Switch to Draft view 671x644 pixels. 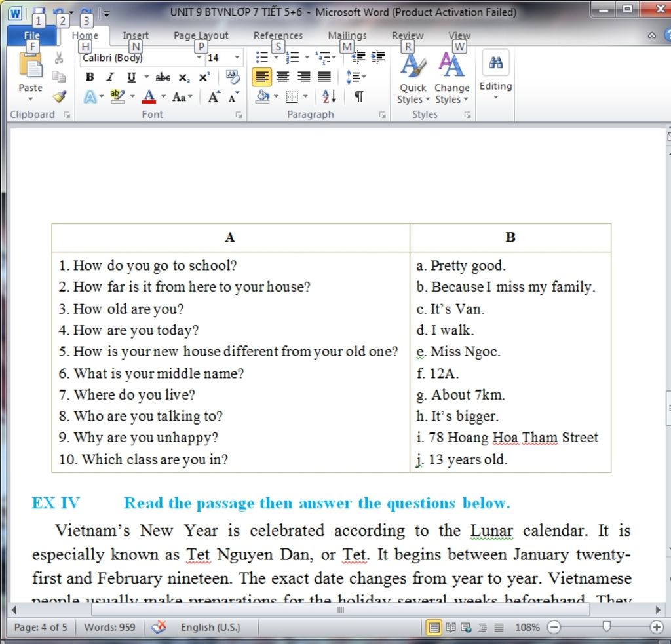tap(499, 628)
